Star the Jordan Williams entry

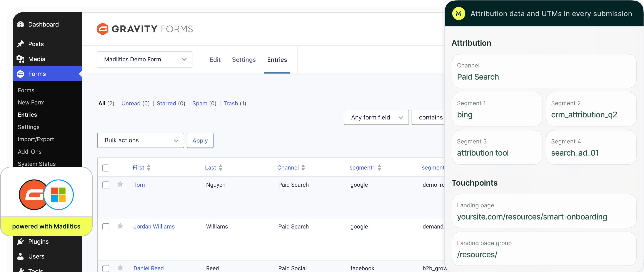coord(120,226)
